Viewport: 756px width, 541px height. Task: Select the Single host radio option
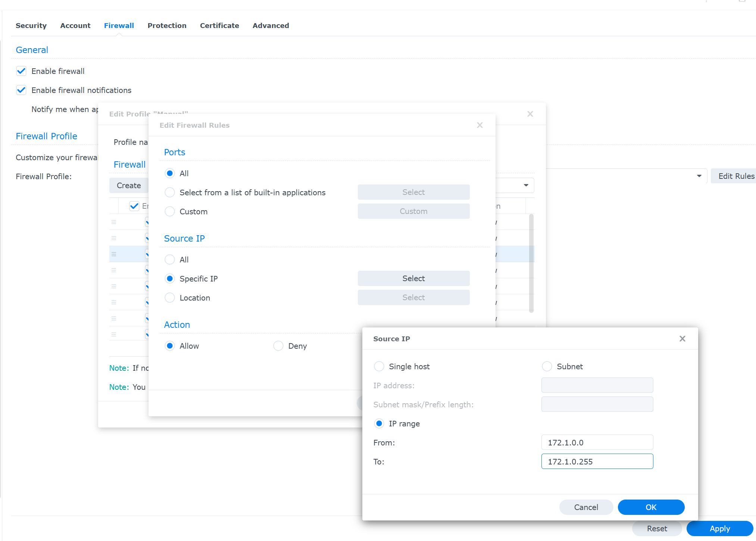coord(379,366)
